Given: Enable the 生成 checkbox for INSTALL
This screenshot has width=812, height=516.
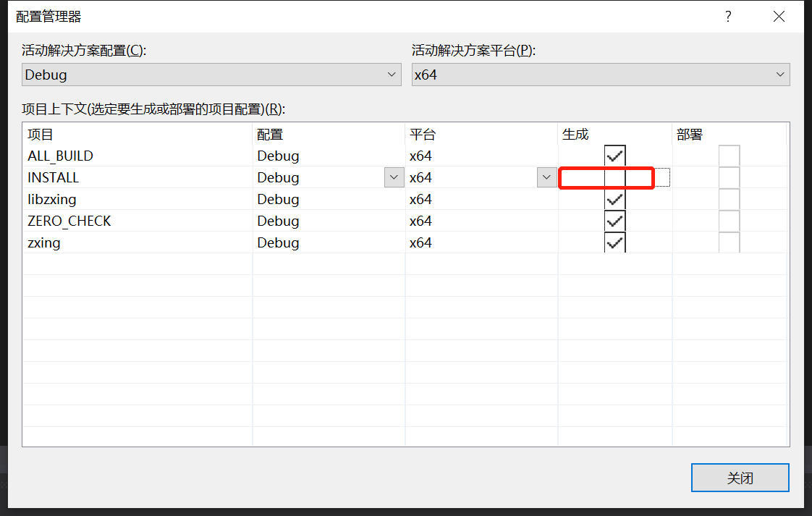Looking at the screenshot, I should point(614,177).
